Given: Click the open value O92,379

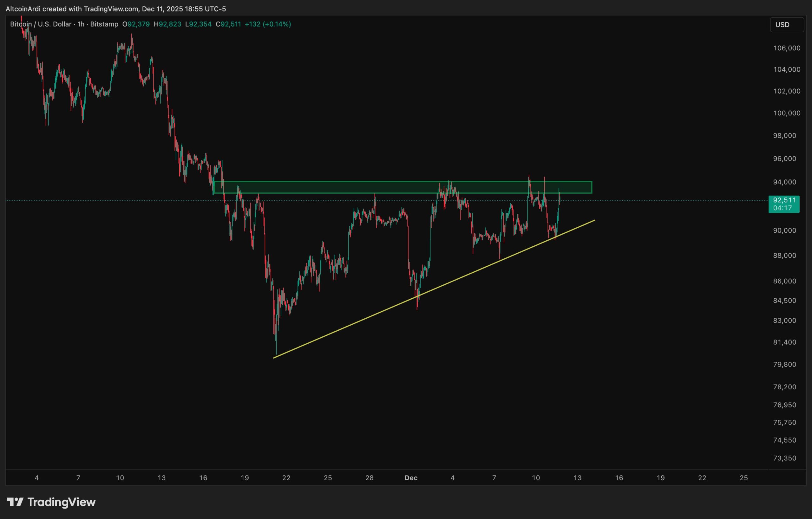Looking at the screenshot, I should pos(136,24).
